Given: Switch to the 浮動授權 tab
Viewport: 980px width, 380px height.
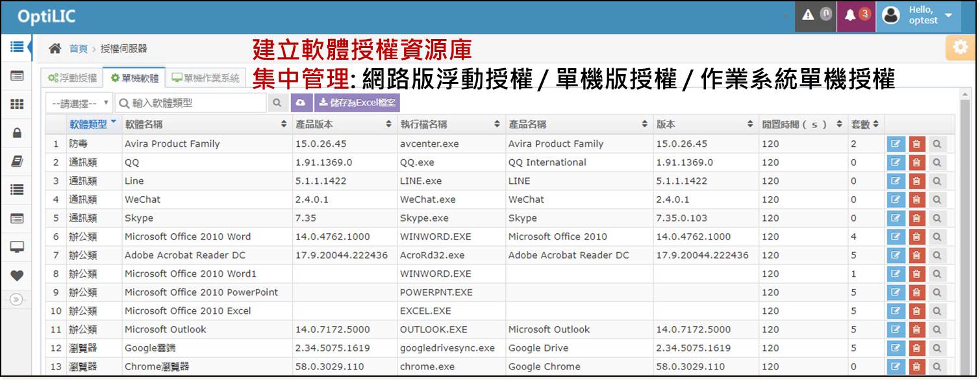Looking at the screenshot, I should tap(72, 78).
